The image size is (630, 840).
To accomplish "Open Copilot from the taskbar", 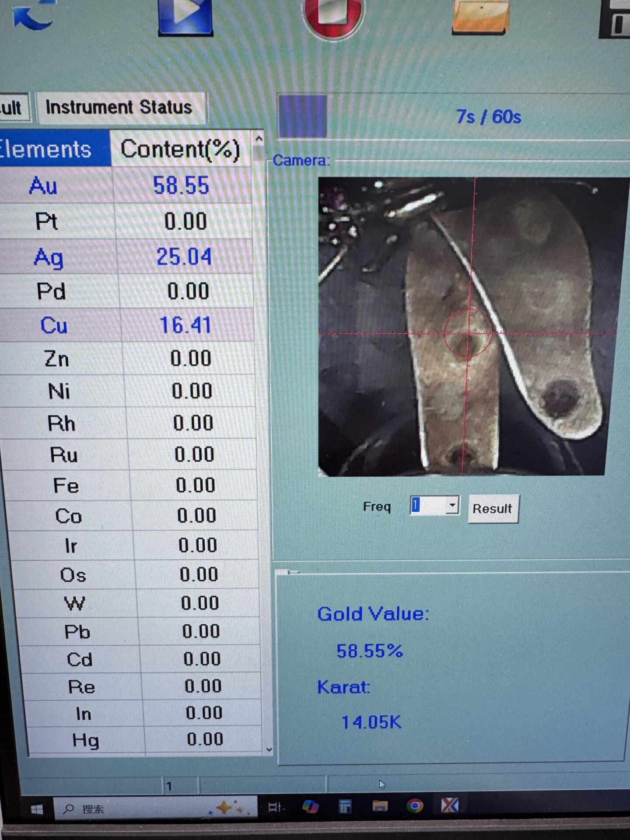I will point(311,806).
